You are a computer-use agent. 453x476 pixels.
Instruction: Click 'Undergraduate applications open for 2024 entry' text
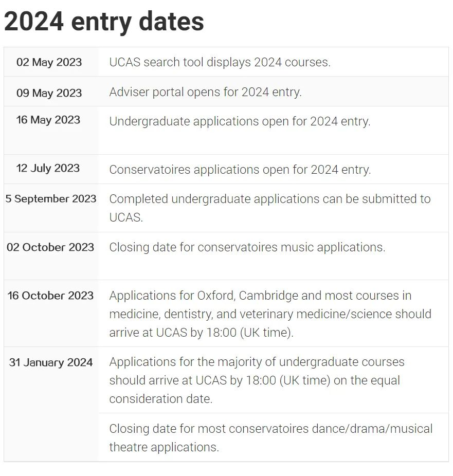[240, 121]
